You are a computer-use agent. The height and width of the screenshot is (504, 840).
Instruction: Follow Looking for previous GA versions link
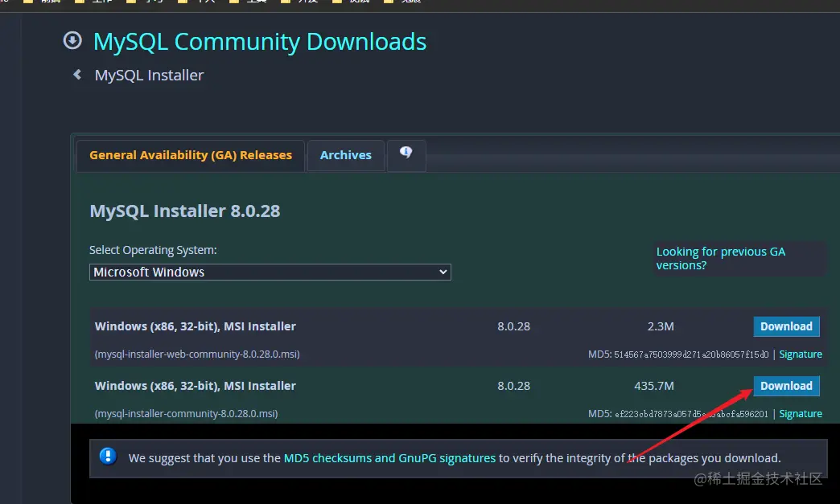721,258
